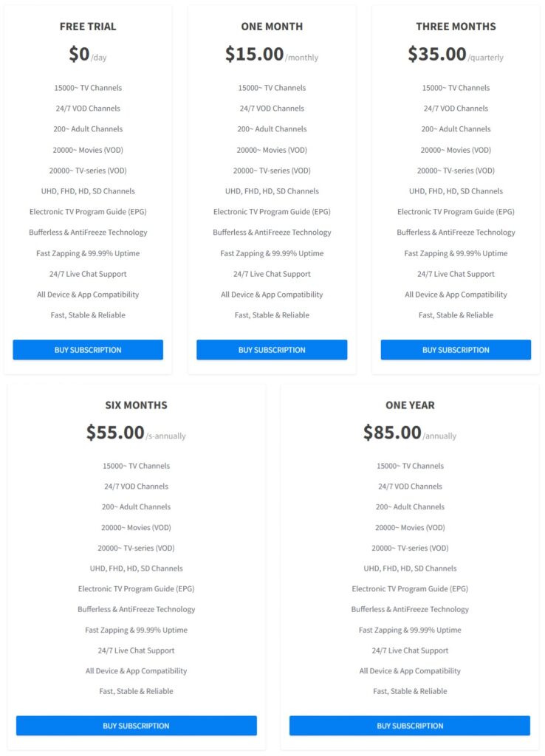Click Electronic TV Program Guide in One Month
The image size is (545, 756).
coord(272,212)
